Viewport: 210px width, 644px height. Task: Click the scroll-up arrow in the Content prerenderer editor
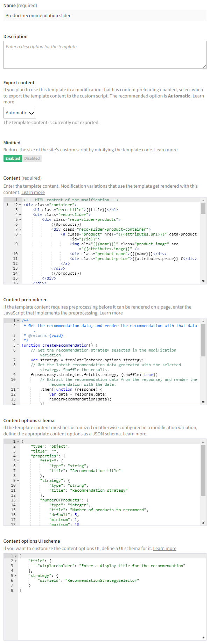pyautogui.click(x=203, y=321)
